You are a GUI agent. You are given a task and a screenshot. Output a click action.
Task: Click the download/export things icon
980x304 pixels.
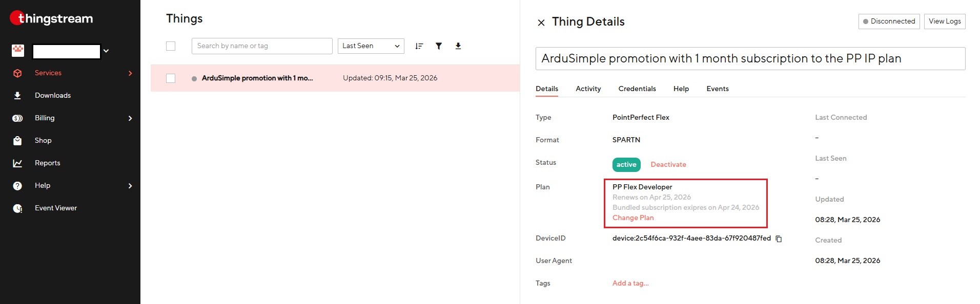(x=458, y=46)
